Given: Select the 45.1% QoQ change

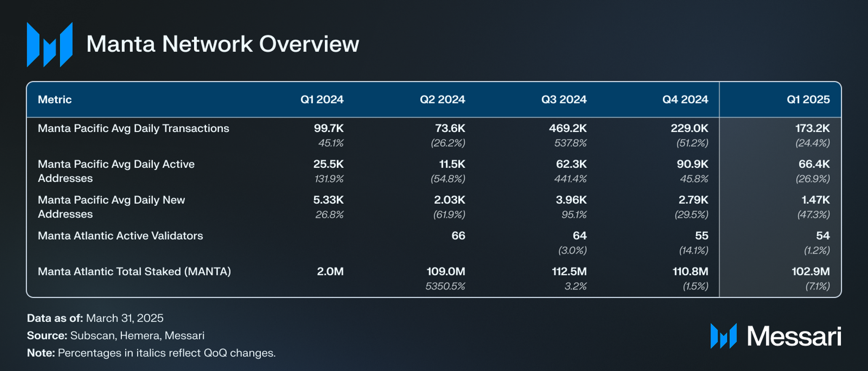Looking at the screenshot, I should click(331, 143).
